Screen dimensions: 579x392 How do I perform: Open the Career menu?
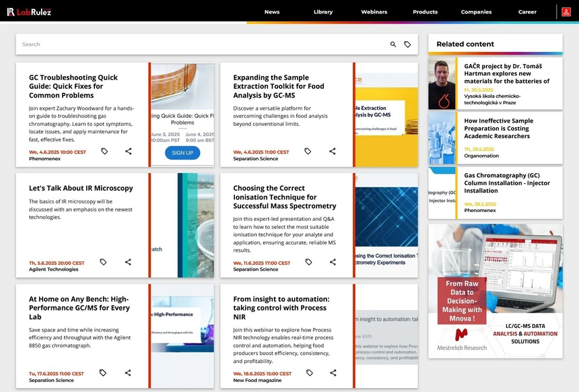pos(527,12)
